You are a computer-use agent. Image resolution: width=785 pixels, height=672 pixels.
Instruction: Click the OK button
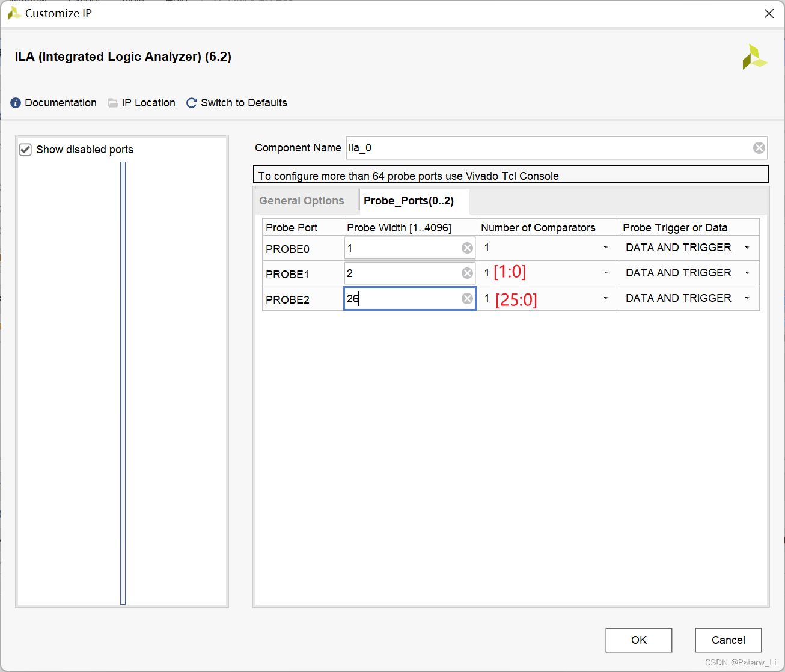639,640
